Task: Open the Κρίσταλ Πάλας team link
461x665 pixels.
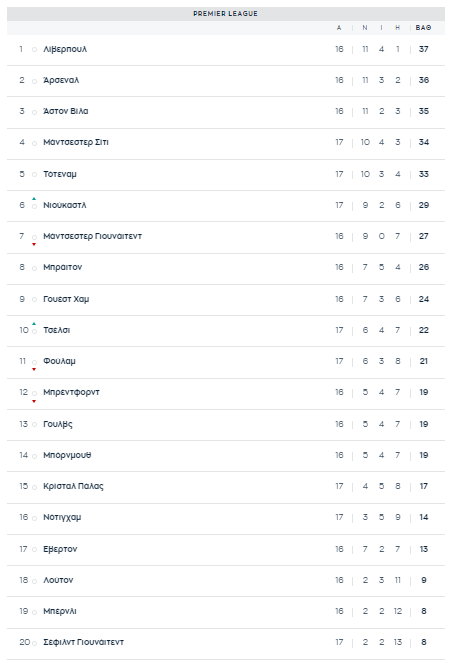Action: [x=73, y=486]
